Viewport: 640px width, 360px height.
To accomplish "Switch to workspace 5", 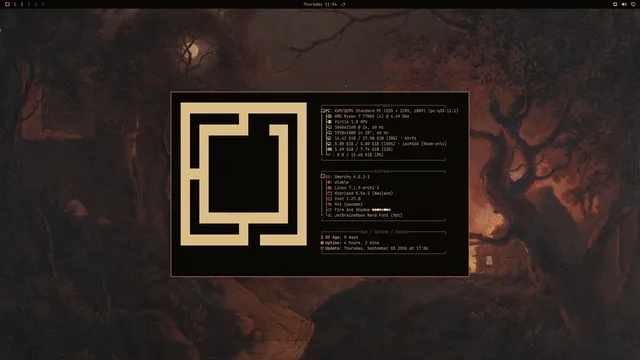I will 43,4.
